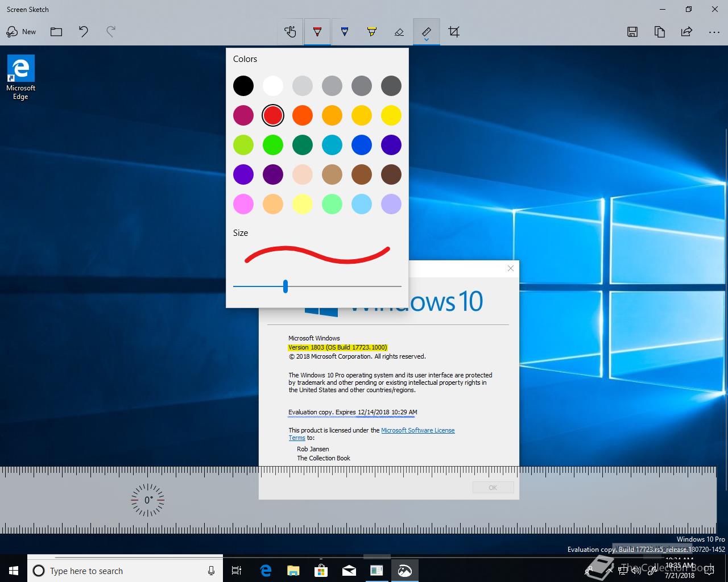Choose the darkest gray color swatch
Viewport: 728px width, 582px height.
pyautogui.click(x=391, y=86)
